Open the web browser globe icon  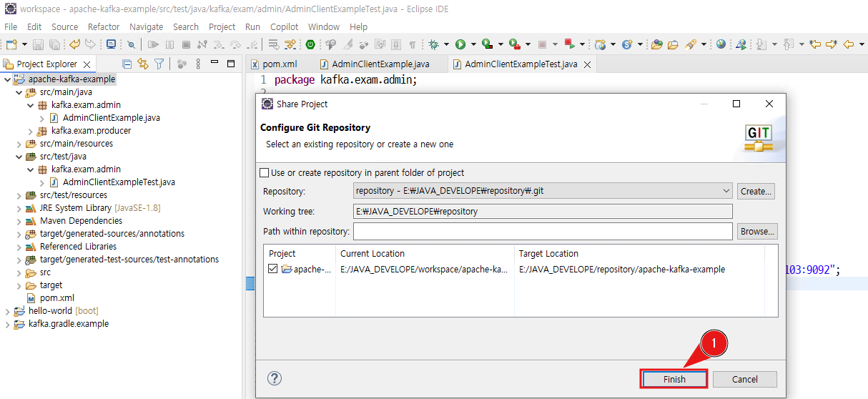[721, 44]
